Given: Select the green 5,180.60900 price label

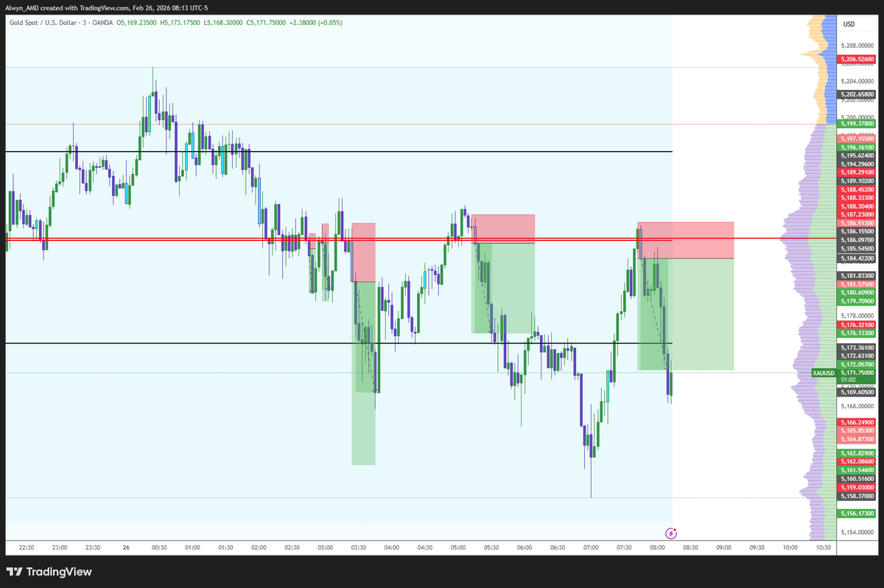Looking at the screenshot, I should pos(857,292).
